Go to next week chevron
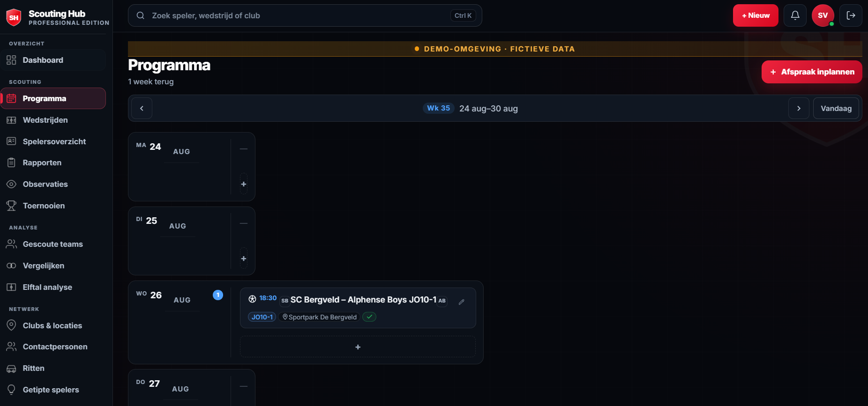Viewport: 868px width, 406px height. [x=799, y=108]
